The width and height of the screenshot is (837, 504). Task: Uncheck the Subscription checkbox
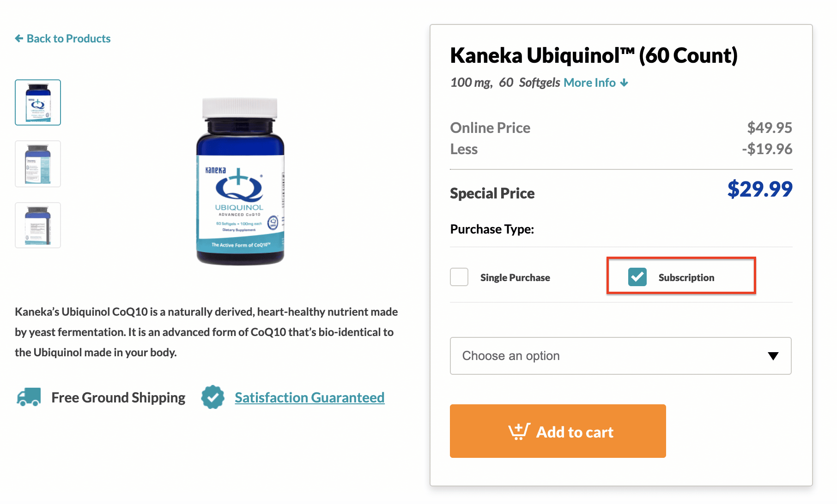[637, 277]
